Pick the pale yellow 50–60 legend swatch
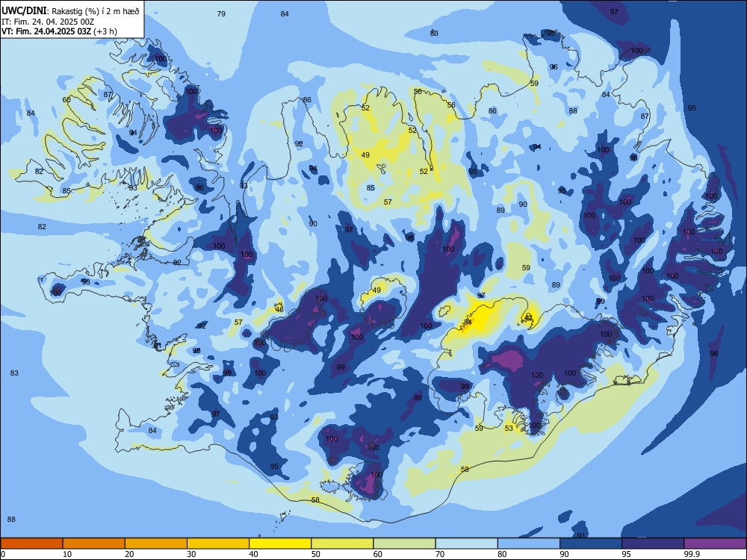The width and height of the screenshot is (747, 560). click(342, 544)
